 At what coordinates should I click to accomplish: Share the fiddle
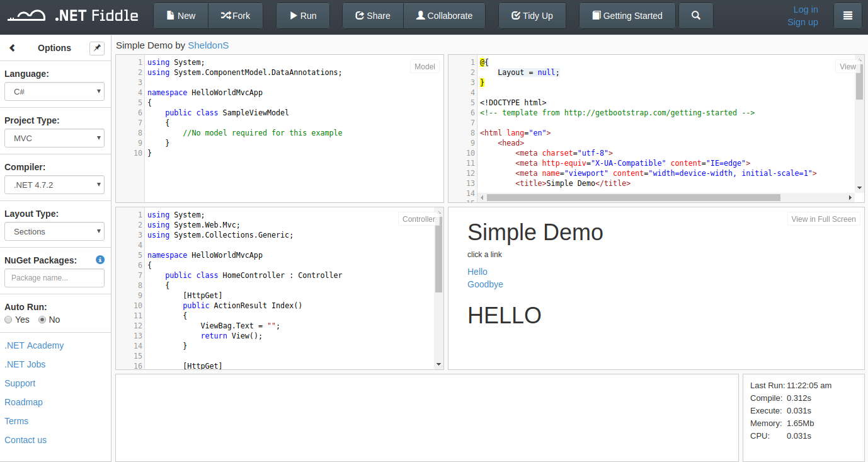[x=372, y=16]
